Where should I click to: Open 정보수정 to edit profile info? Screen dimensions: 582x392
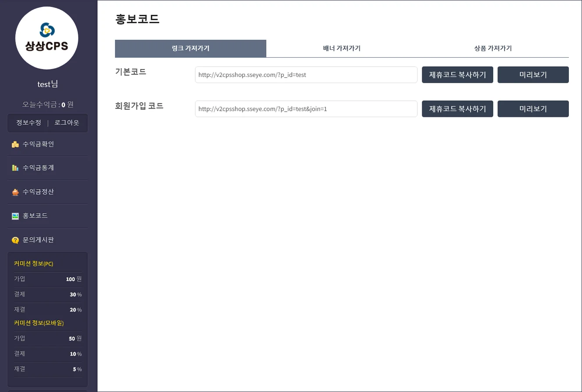point(28,122)
